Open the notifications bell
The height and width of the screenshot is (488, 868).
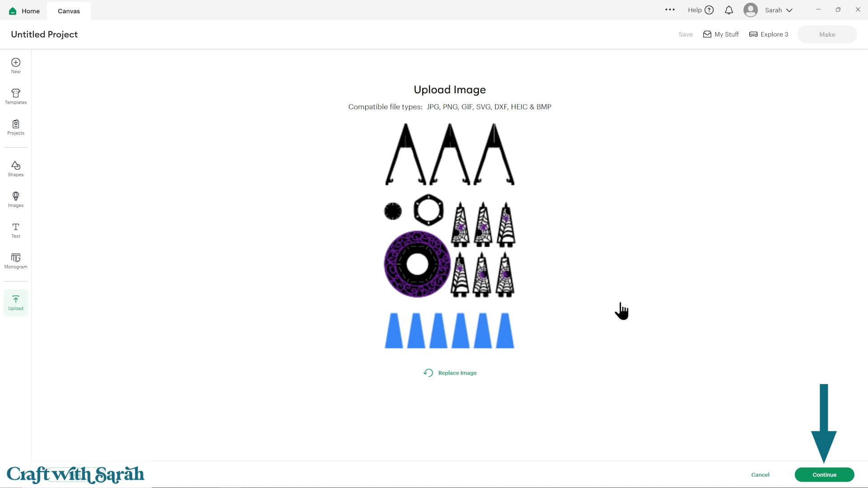[x=729, y=10]
